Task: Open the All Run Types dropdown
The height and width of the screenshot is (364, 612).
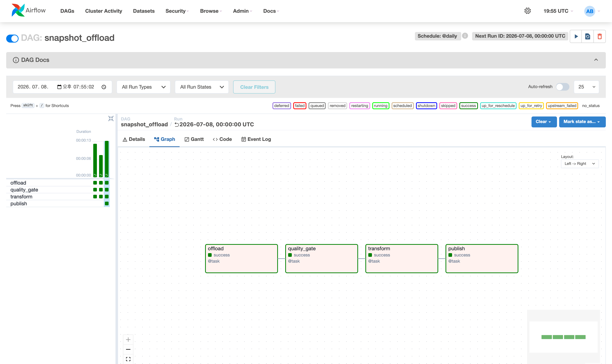Action: coord(144,87)
